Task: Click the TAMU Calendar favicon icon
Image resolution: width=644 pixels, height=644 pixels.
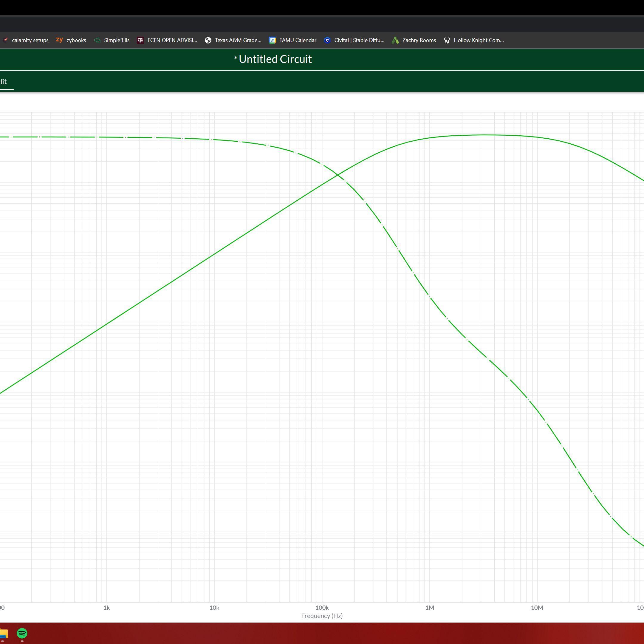Action: click(272, 40)
